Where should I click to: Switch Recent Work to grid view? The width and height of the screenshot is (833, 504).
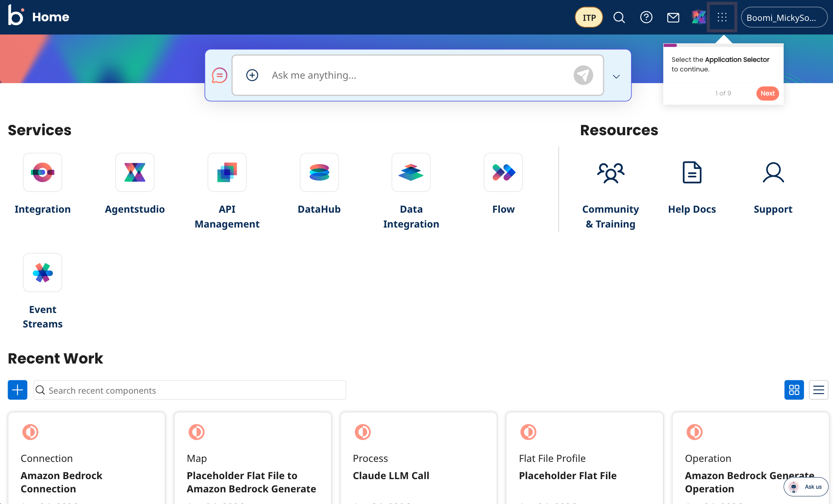(794, 390)
